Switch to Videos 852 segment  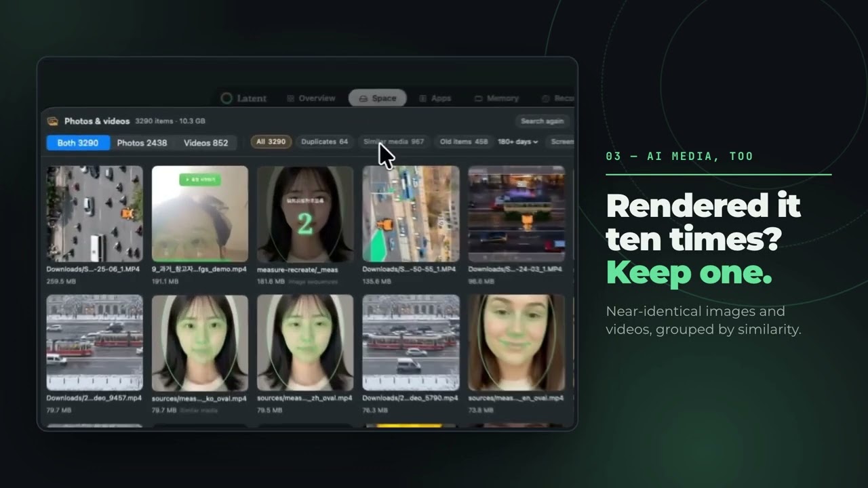(205, 142)
